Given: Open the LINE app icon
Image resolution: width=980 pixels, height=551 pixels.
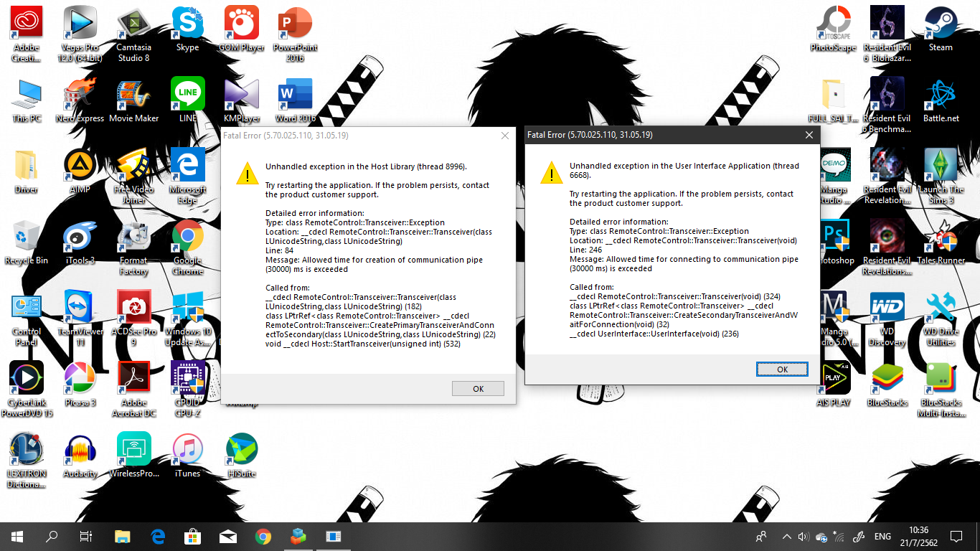Looking at the screenshot, I should click(188, 100).
